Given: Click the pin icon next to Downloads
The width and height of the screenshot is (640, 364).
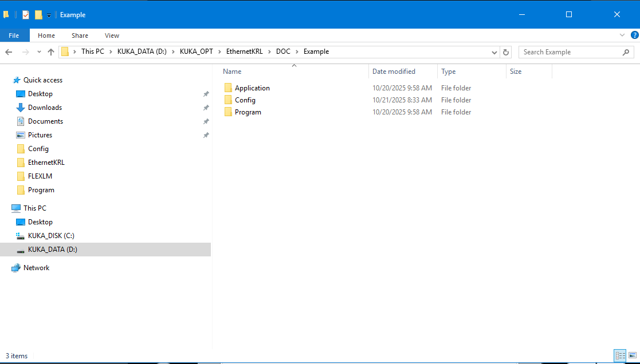Looking at the screenshot, I should pyautogui.click(x=206, y=108).
